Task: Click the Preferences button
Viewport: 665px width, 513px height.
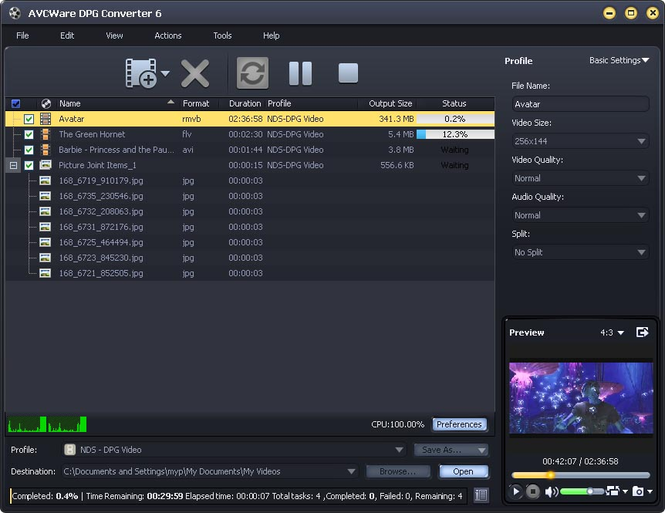Action: click(459, 424)
